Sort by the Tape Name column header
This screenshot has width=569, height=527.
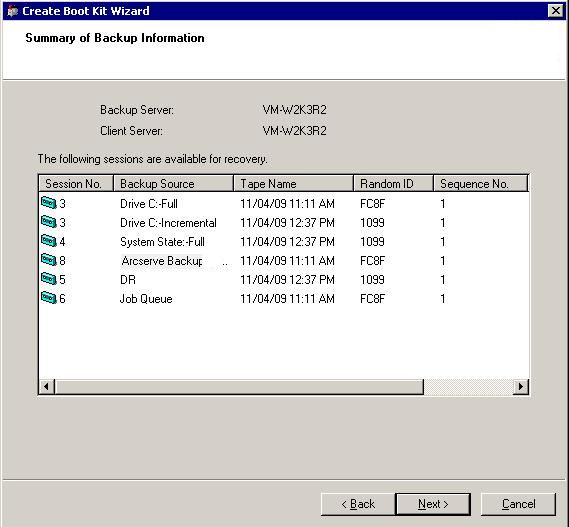pyautogui.click(x=294, y=183)
